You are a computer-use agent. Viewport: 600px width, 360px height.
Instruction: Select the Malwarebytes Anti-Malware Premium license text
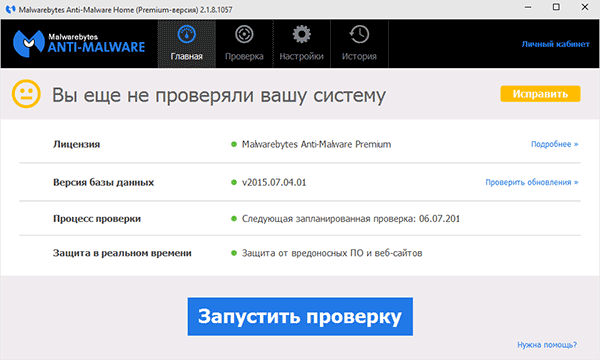pos(316,144)
